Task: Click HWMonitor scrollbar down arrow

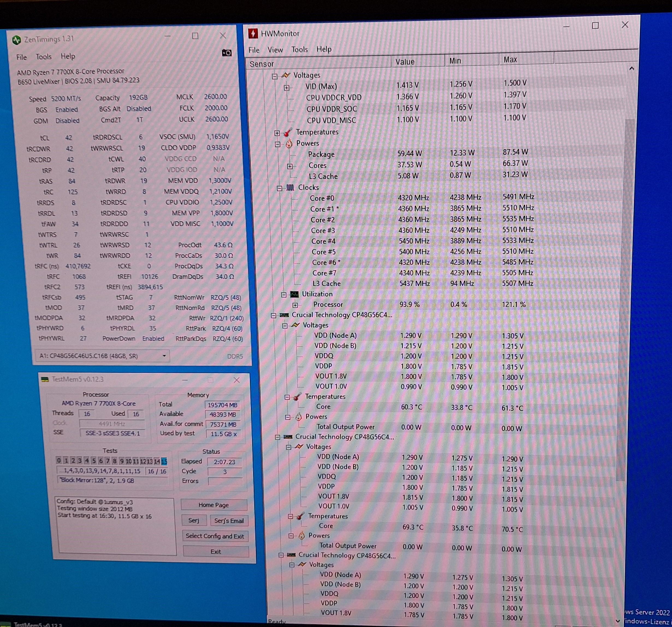Action: click(618, 621)
